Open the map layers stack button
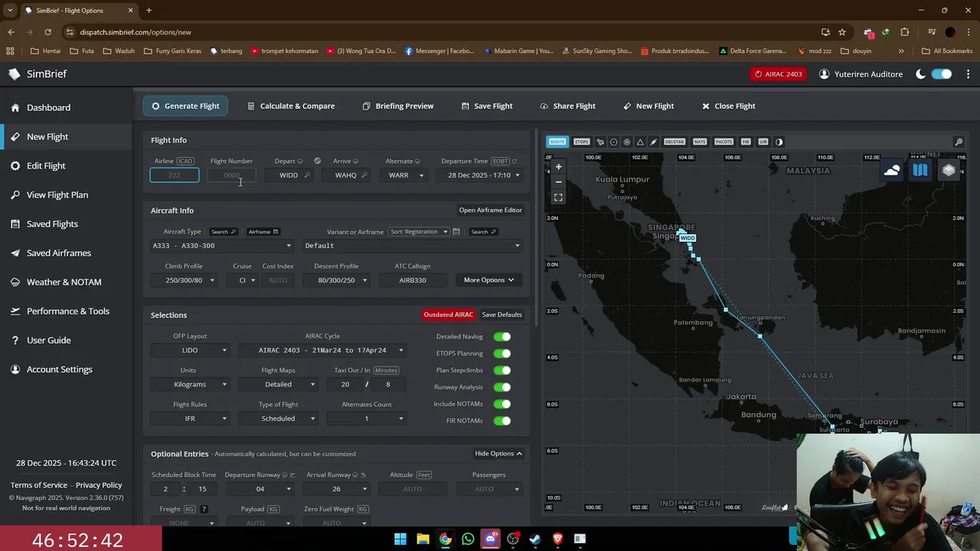This screenshot has height=551, width=980. click(x=949, y=171)
